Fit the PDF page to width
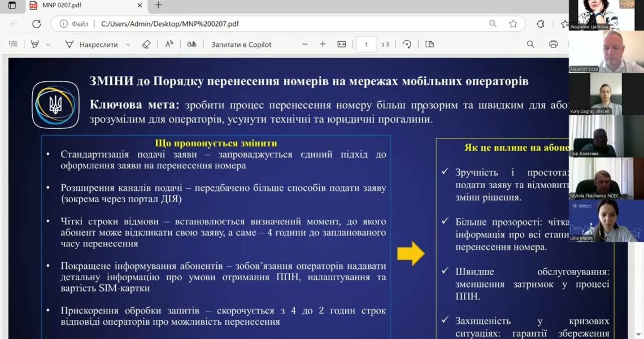The height and width of the screenshot is (339, 644). pos(342,44)
